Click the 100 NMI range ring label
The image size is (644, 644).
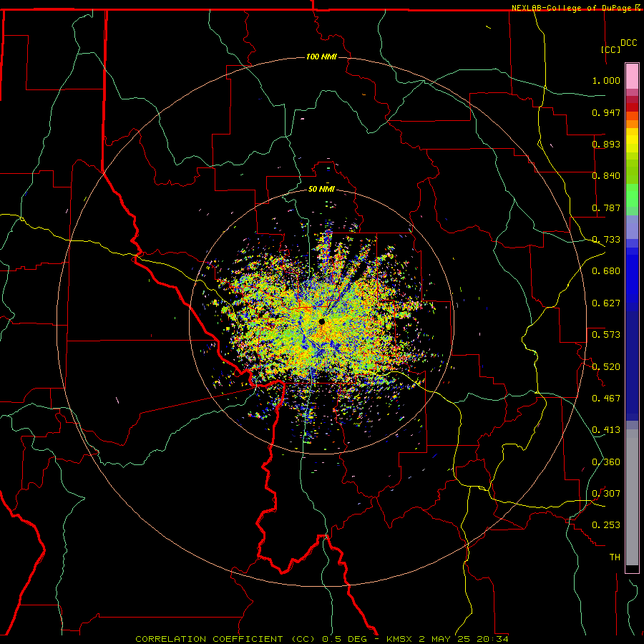click(x=321, y=57)
